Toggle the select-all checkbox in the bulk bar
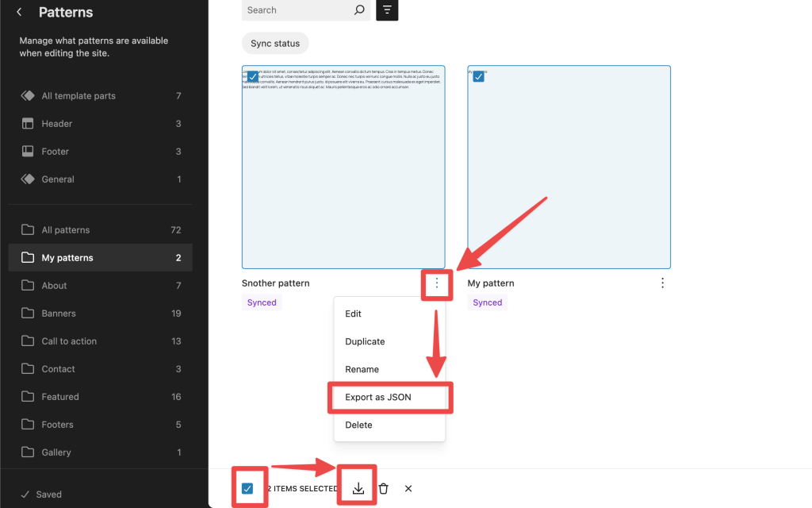 point(249,487)
